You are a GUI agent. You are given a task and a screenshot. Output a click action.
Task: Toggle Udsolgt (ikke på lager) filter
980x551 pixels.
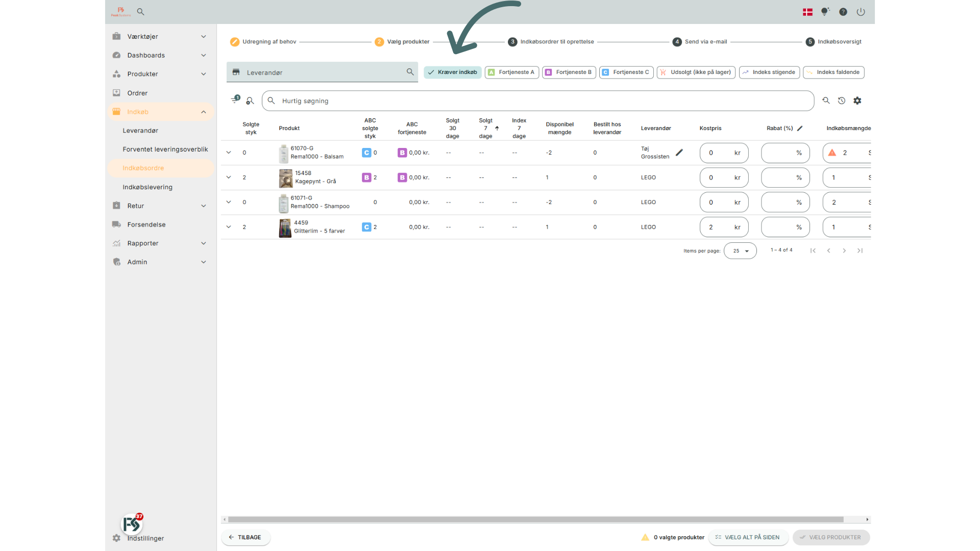coord(696,72)
